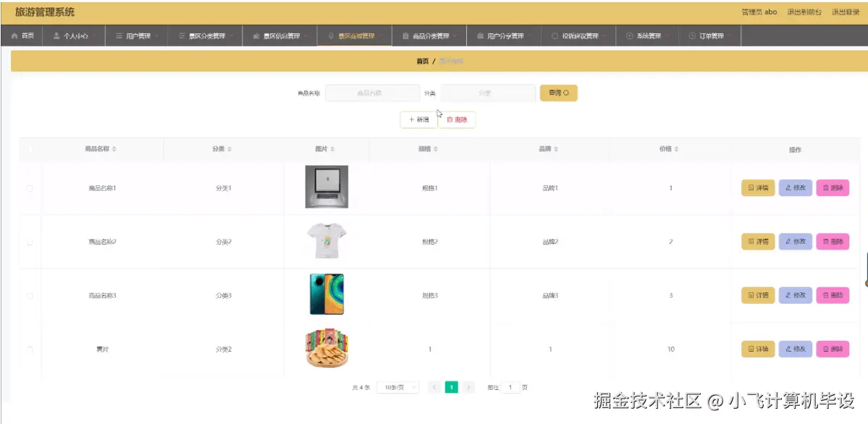Sort table by 商品名称 column arrows

[x=114, y=150]
